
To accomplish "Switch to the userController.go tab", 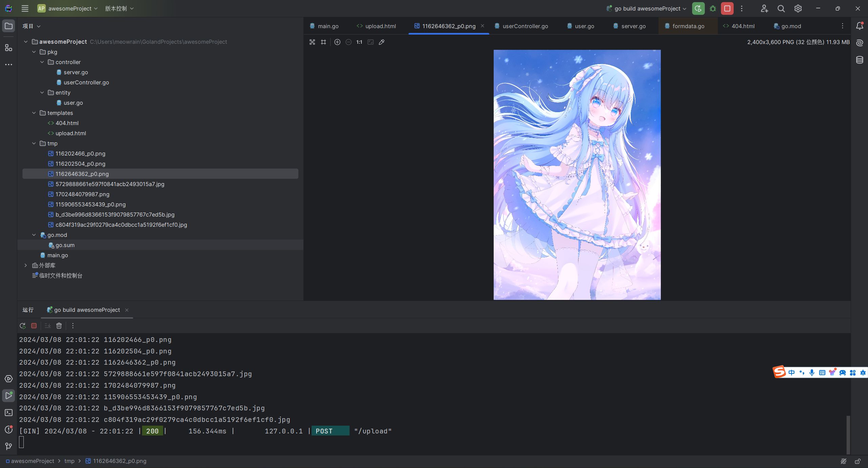I will (x=525, y=26).
